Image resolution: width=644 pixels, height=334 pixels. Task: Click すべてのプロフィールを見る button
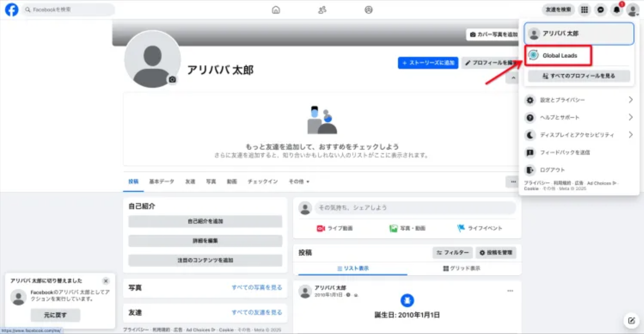click(579, 76)
